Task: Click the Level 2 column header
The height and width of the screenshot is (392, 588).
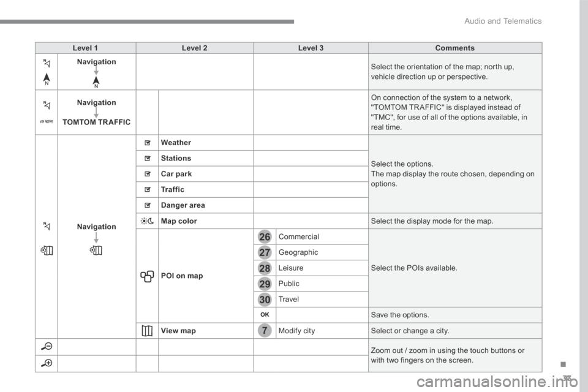Action: tap(194, 48)
